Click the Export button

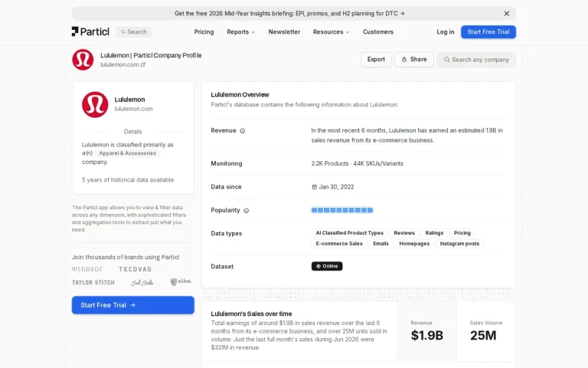click(x=376, y=59)
